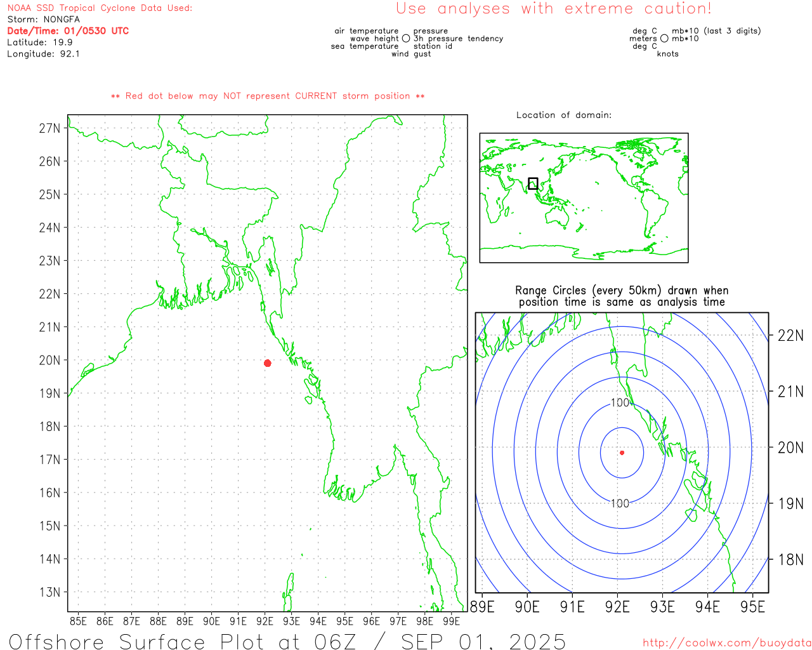This screenshot has width=812, height=650.
Task: Click the 92E label on range circles map
Action: pos(617,607)
